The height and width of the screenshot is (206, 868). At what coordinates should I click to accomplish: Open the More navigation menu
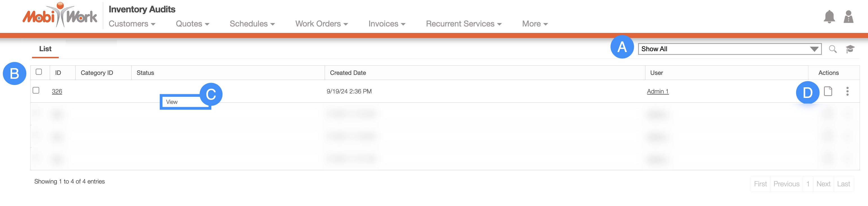click(x=535, y=24)
